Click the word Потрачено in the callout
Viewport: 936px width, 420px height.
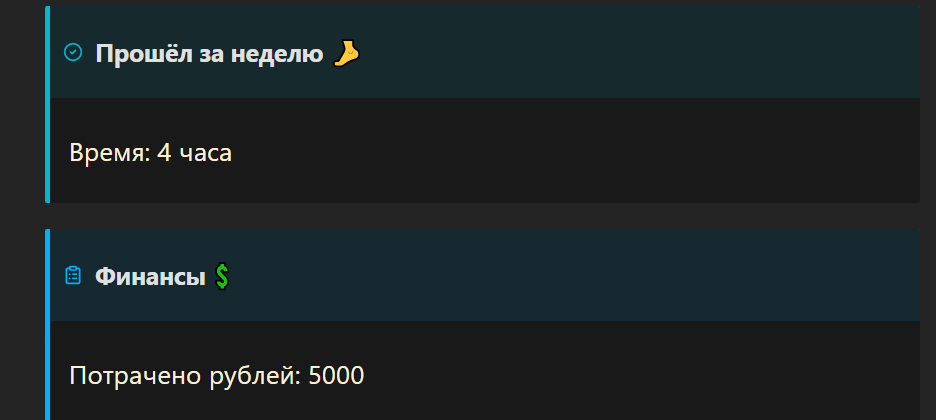pos(135,376)
